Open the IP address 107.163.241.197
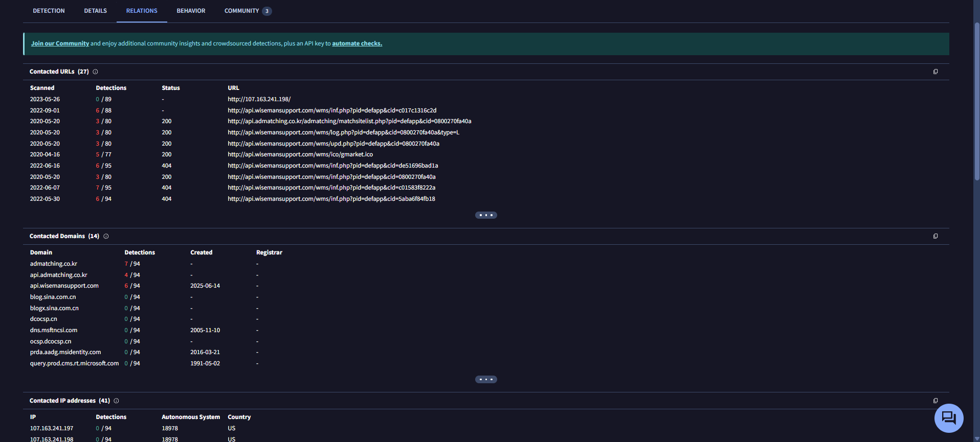The width and height of the screenshot is (980, 442). (x=52, y=428)
